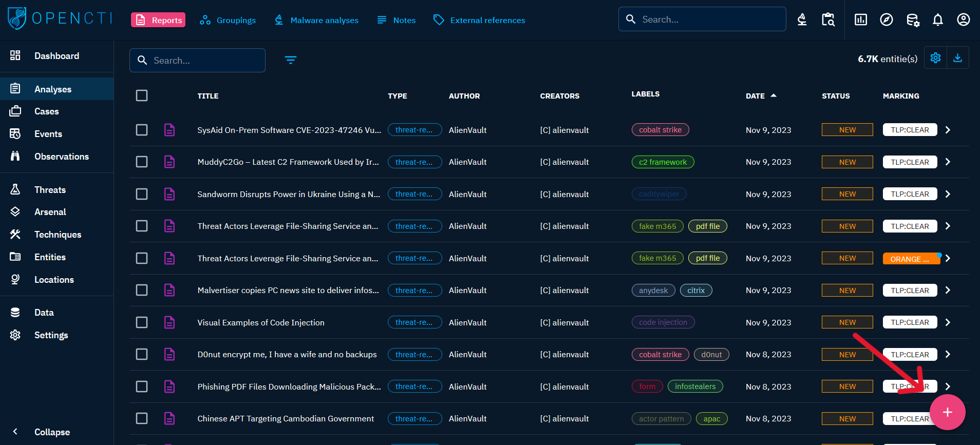Image resolution: width=980 pixels, height=445 pixels.
Task: Click the Arsenal layers icon
Action: pyautogui.click(x=15, y=211)
